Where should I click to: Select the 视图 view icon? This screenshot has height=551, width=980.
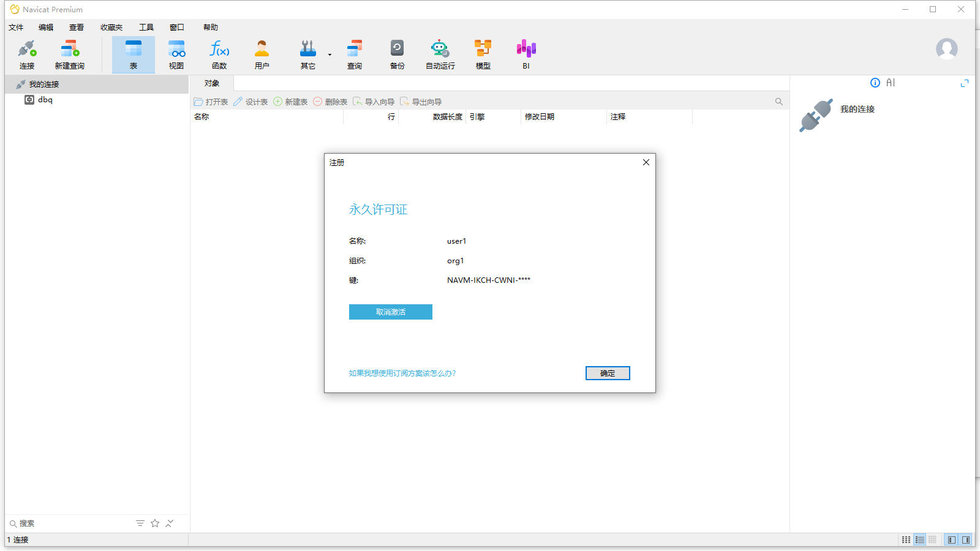[x=176, y=54]
